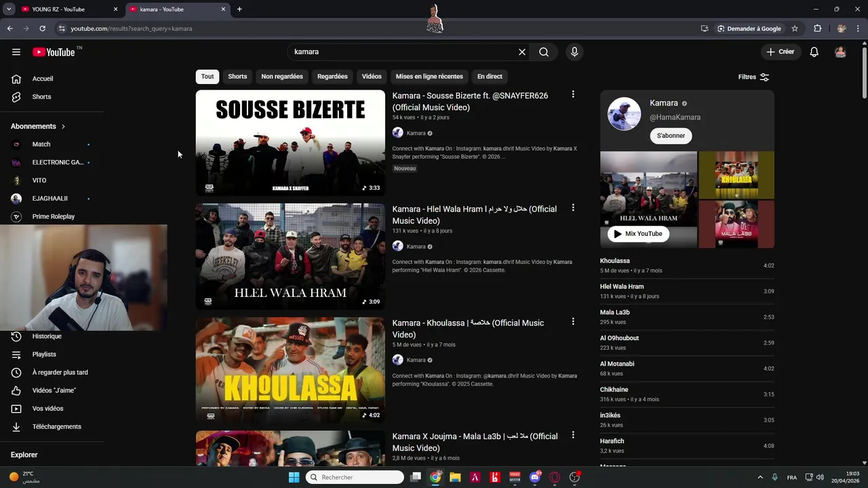This screenshot has height=488, width=868.
Task: Go back with the browser arrow
Action: click(x=9, y=28)
